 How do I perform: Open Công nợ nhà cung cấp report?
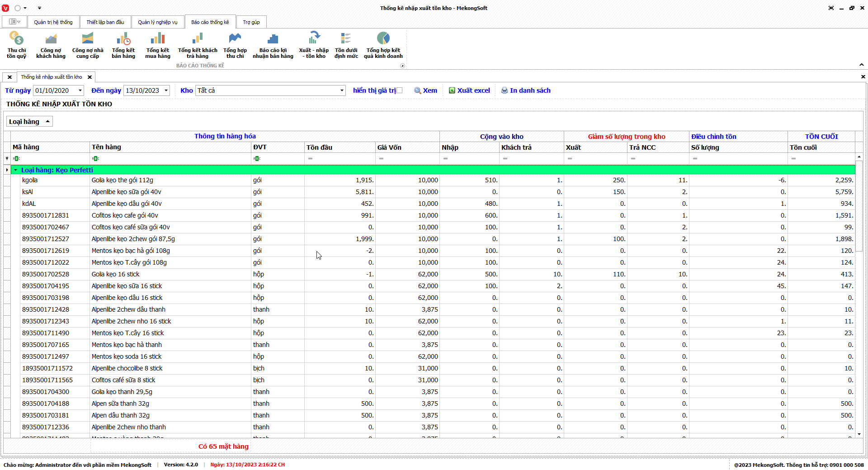click(x=88, y=45)
